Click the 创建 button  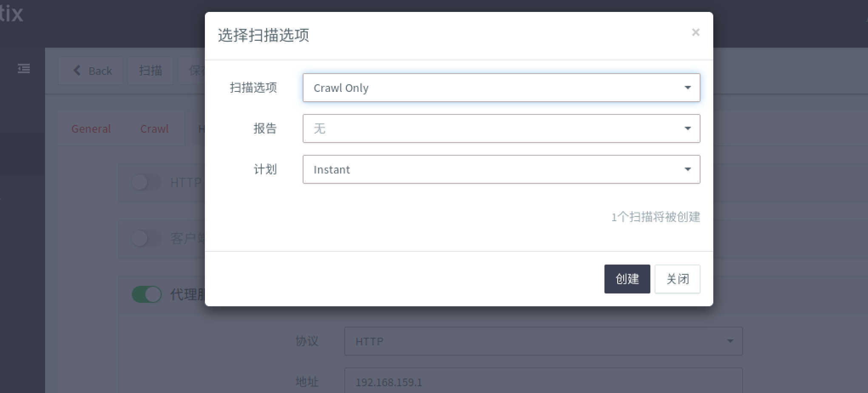click(x=627, y=279)
